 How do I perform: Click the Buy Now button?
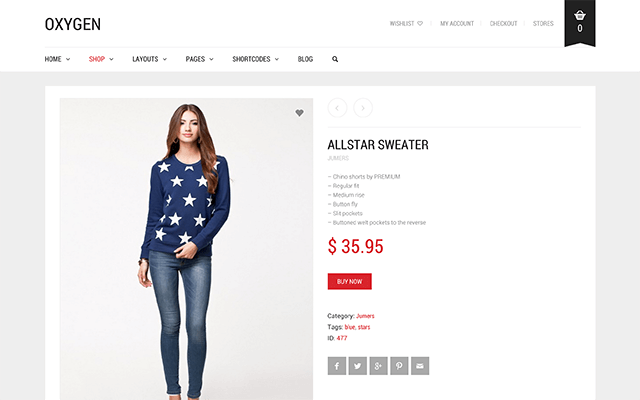(349, 281)
